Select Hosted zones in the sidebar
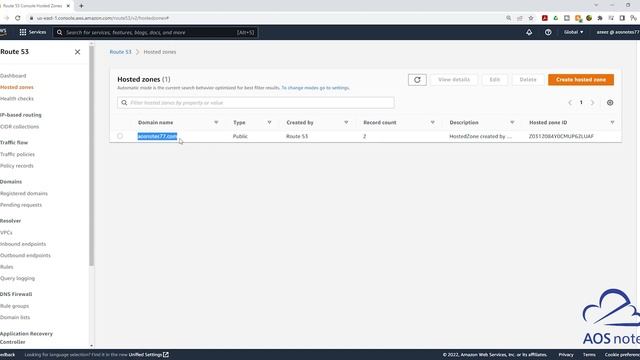This screenshot has height=360, width=640. point(17,87)
